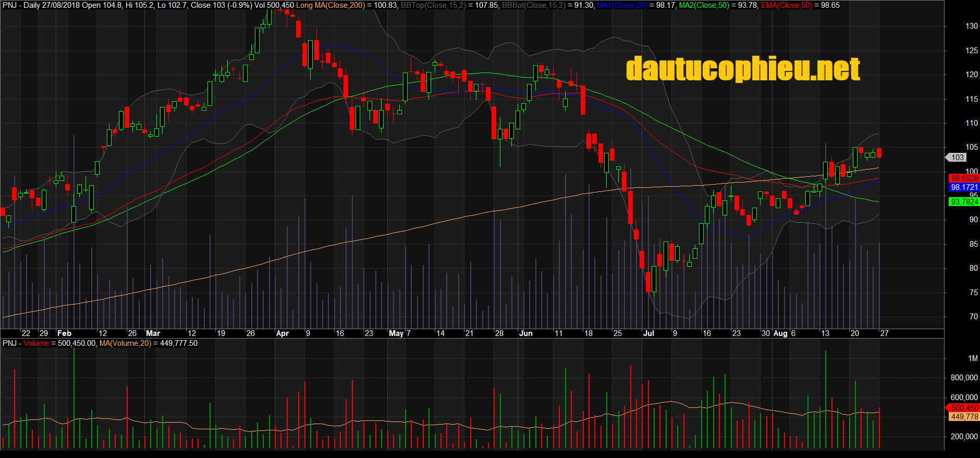
Task: Click the gray 103 last price tag
Action: point(957,157)
